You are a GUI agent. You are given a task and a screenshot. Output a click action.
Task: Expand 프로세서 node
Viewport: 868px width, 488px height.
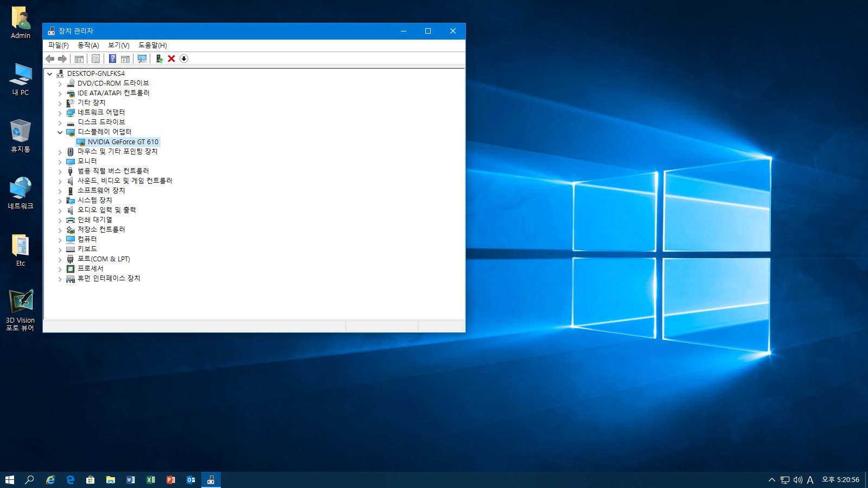pyautogui.click(x=60, y=269)
